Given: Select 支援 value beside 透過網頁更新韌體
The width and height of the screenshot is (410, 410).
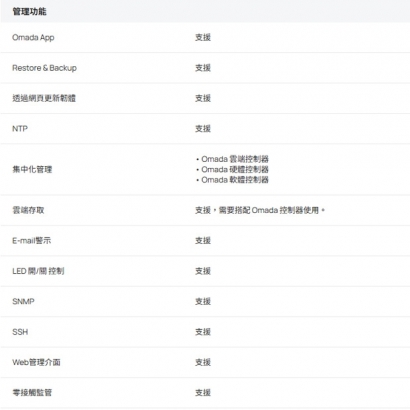Looking at the screenshot, I should (x=203, y=98).
